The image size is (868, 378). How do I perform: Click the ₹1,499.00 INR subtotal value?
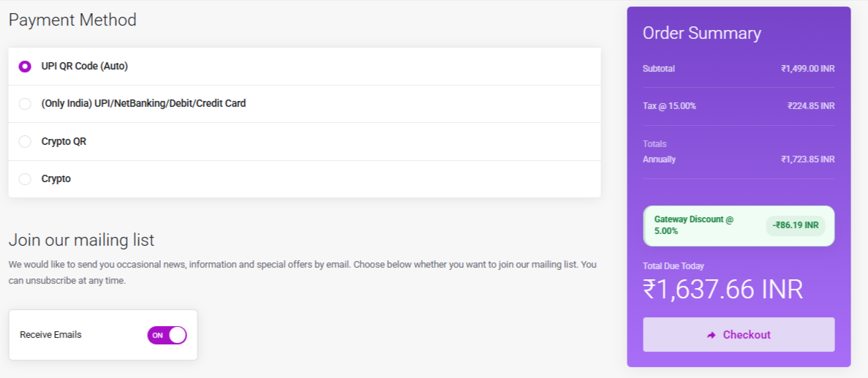pos(807,69)
